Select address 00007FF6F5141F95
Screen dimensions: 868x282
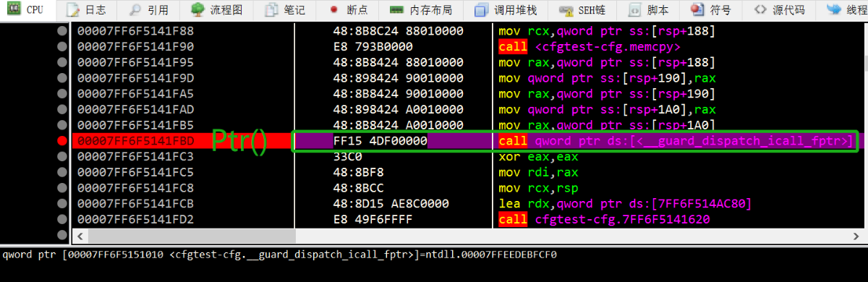point(135,62)
